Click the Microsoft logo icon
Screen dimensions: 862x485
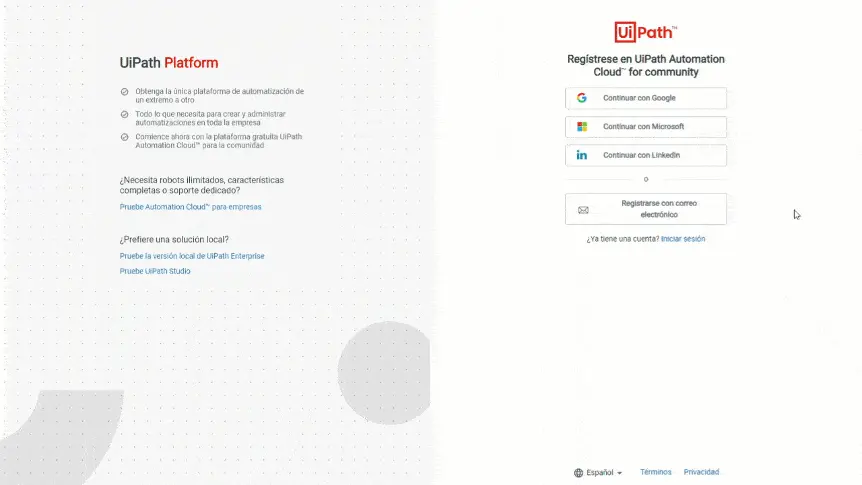pyautogui.click(x=582, y=126)
